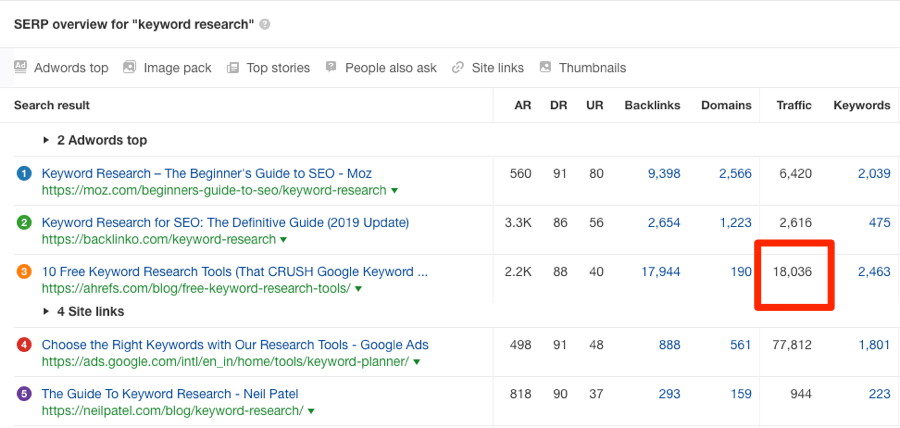Open dropdown arrow after ads.google.com URL
This screenshot has height=428, width=900.
pyautogui.click(x=417, y=363)
